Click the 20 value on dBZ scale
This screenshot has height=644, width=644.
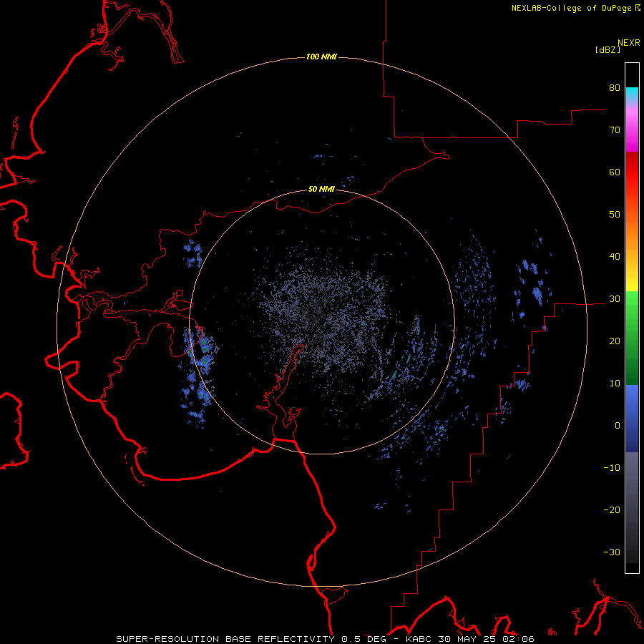(615, 341)
